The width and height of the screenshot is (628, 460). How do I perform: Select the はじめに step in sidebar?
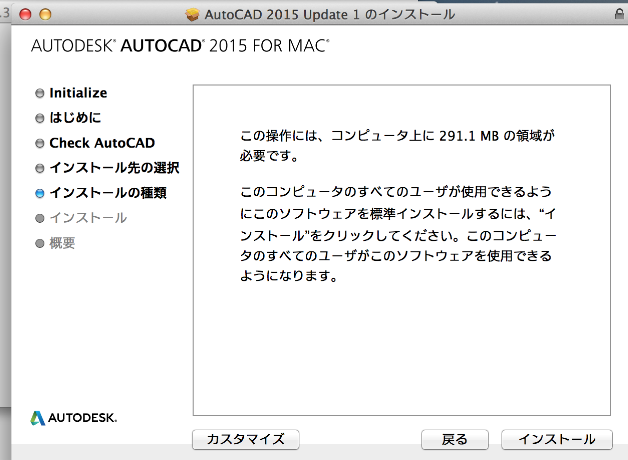pyautogui.click(x=75, y=118)
